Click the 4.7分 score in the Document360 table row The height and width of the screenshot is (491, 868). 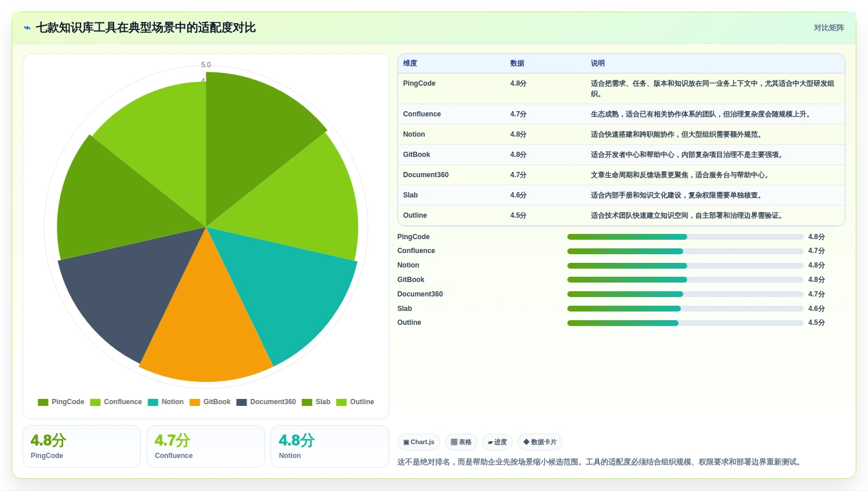(519, 175)
